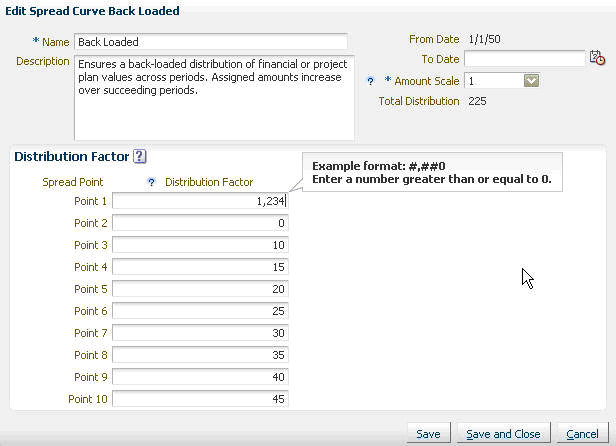
Task: Click the Total Distribution label
Action: 419,101
